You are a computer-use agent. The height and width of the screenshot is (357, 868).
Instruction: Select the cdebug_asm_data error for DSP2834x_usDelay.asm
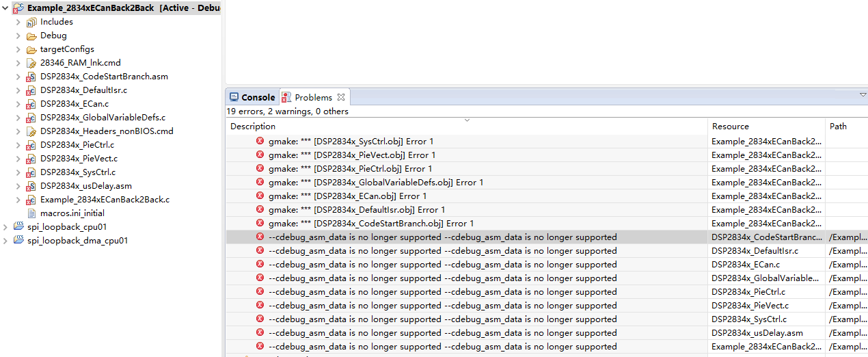(547, 333)
